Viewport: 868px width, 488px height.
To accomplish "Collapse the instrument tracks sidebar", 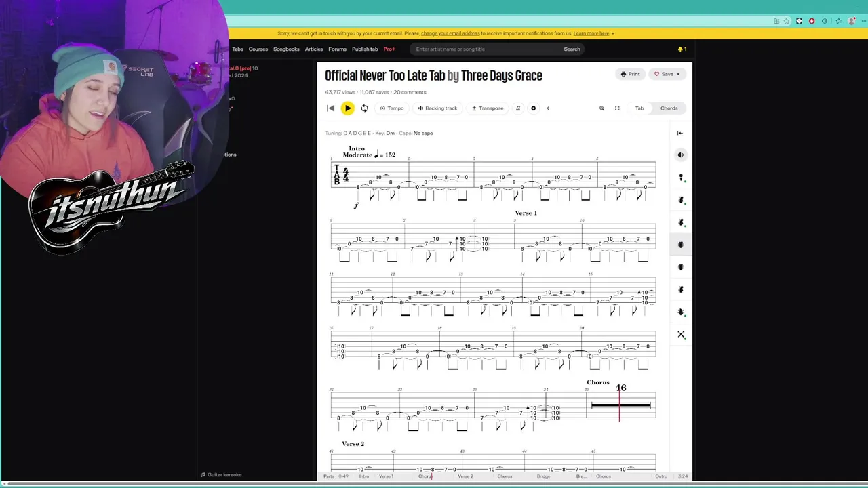I will tap(680, 133).
